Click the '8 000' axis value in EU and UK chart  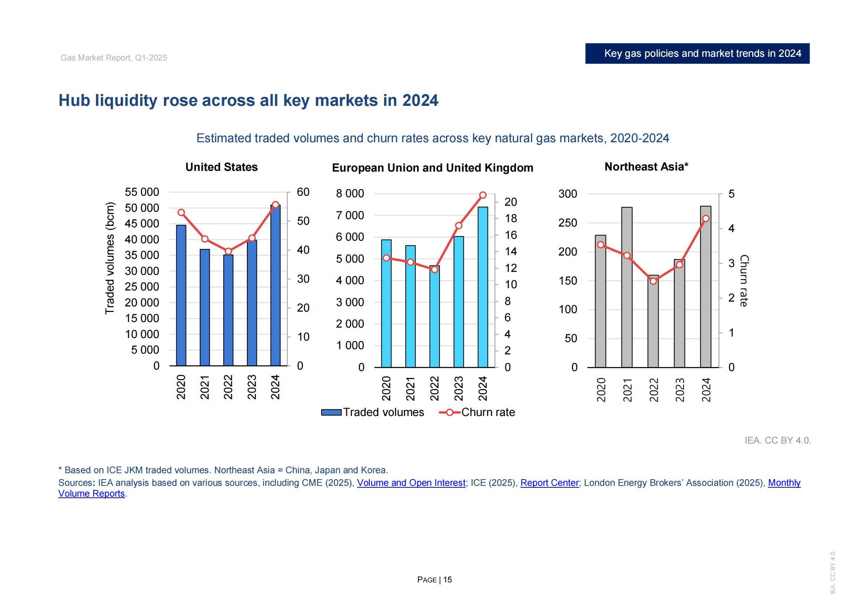point(350,194)
